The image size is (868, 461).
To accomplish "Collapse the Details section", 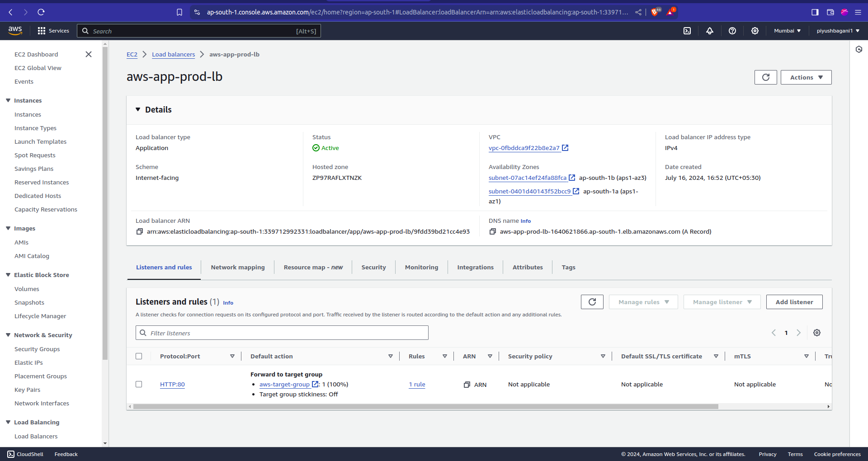I will [x=138, y=109].
